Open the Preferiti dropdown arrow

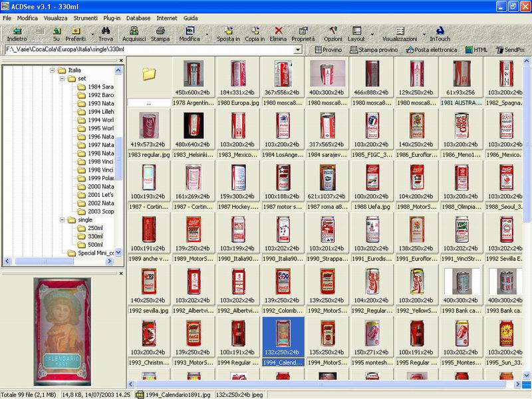click(x=92, y=35)
